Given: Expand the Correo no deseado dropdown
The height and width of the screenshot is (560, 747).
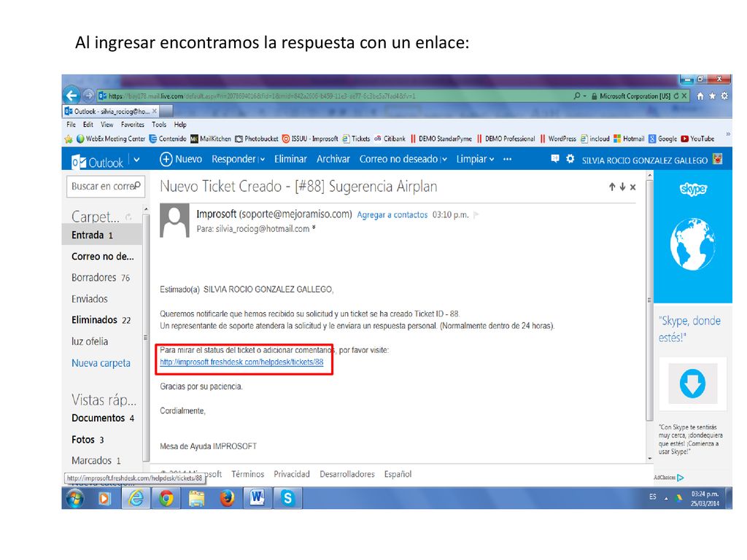Looking at the screenshot, I should (444, 160).
